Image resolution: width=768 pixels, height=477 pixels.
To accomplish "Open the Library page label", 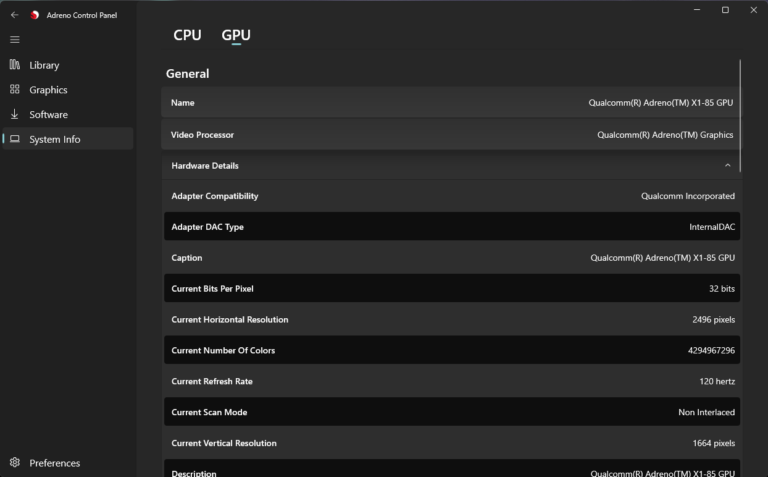I will coord(44,65).
